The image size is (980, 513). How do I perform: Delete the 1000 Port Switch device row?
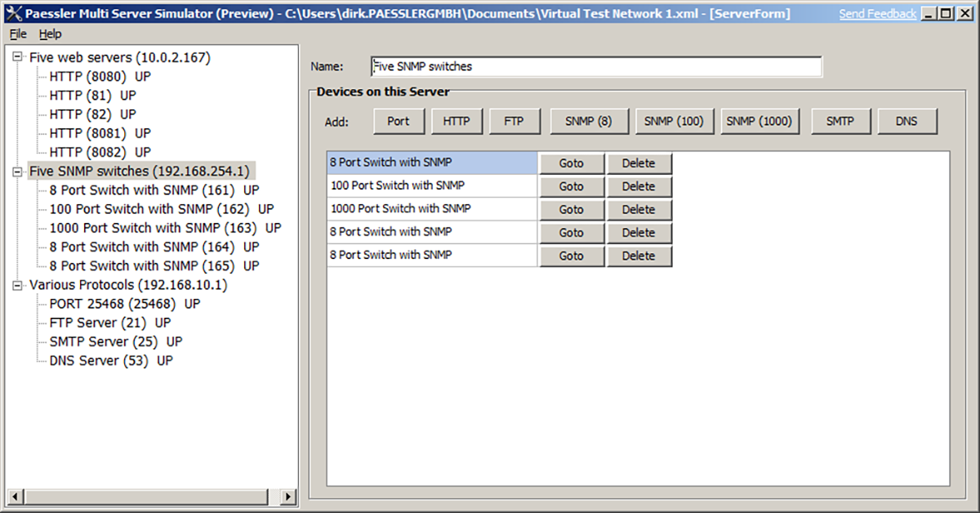pyautogui.click(x=639, y=210)
